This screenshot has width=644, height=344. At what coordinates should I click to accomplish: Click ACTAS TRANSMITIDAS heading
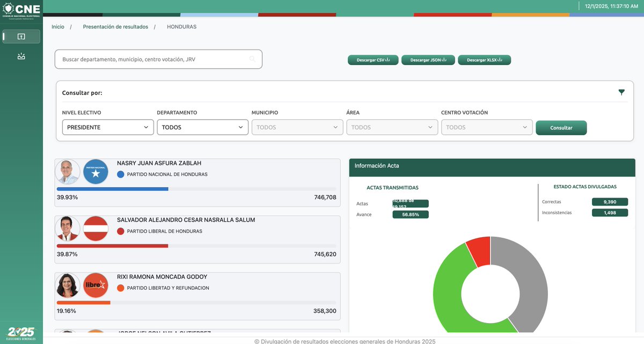point(392,188)
